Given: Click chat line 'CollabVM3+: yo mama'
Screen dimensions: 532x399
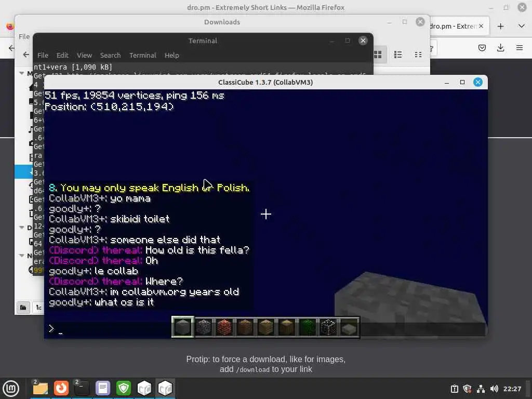Looking at the screenshot, I should click(100, 198).
